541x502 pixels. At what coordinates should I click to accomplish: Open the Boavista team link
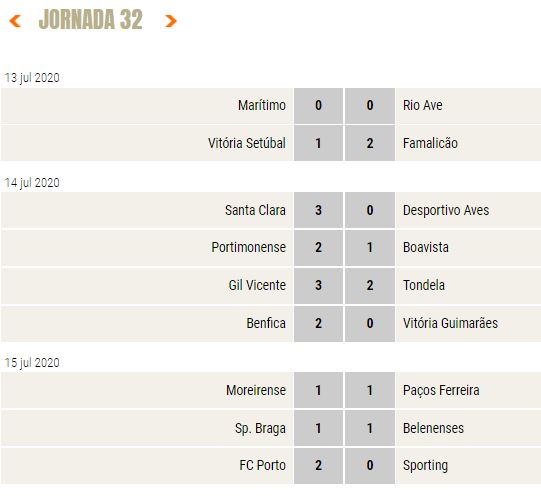tap(426, 247)
